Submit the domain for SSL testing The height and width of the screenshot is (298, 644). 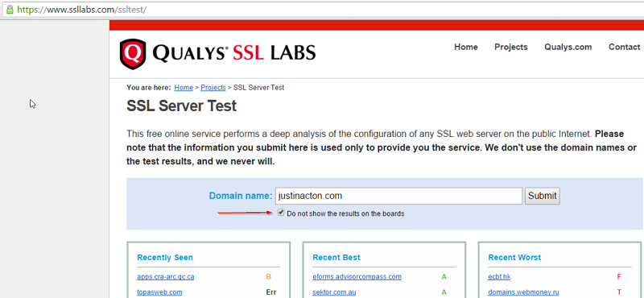coord(542,196)
